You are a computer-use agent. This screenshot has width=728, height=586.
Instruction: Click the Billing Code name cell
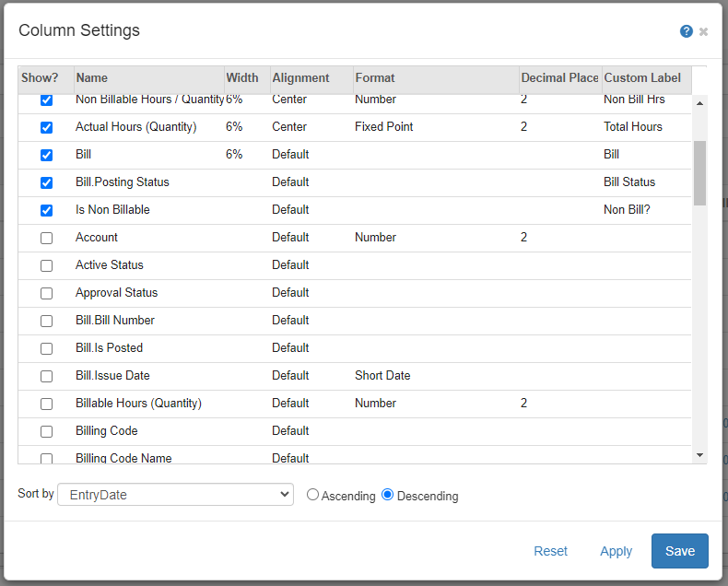(106, 431)
